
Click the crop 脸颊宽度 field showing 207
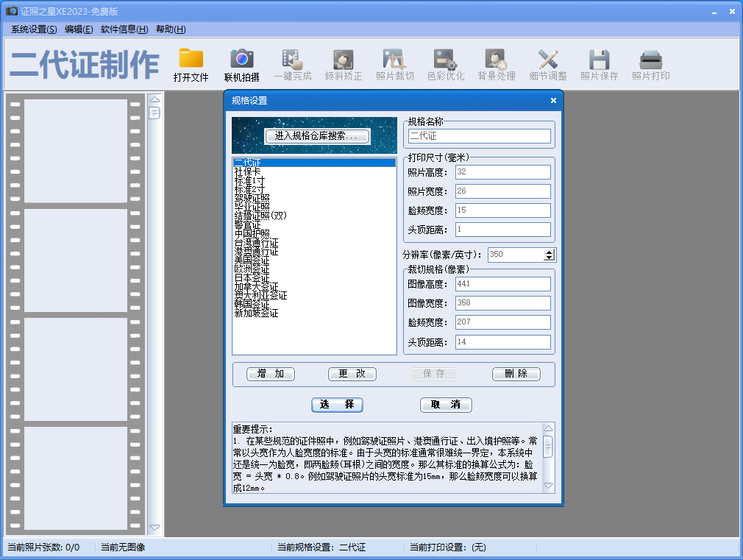pyautogui.click(x=502, y=322)
